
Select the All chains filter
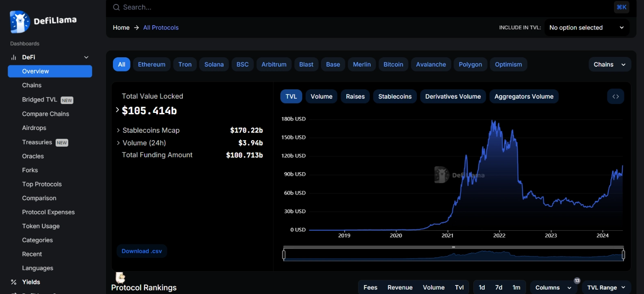coord(121,65)
